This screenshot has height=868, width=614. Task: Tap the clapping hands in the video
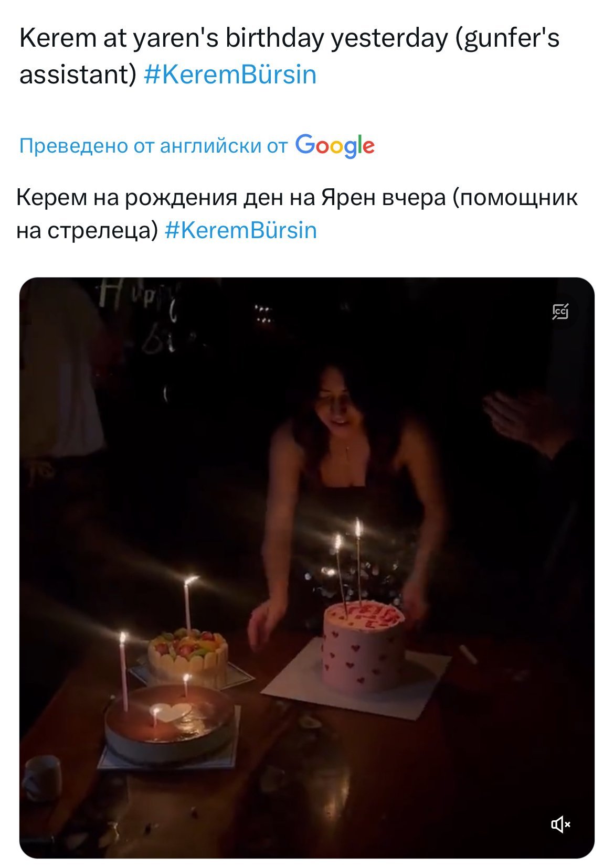coord(525,420)
